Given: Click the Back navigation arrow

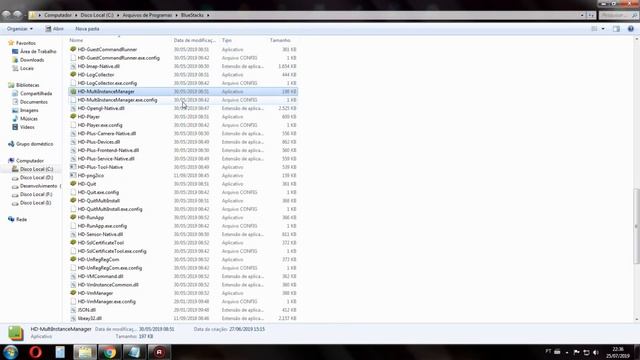Looking at the screenshot, I should coord(6,15).
